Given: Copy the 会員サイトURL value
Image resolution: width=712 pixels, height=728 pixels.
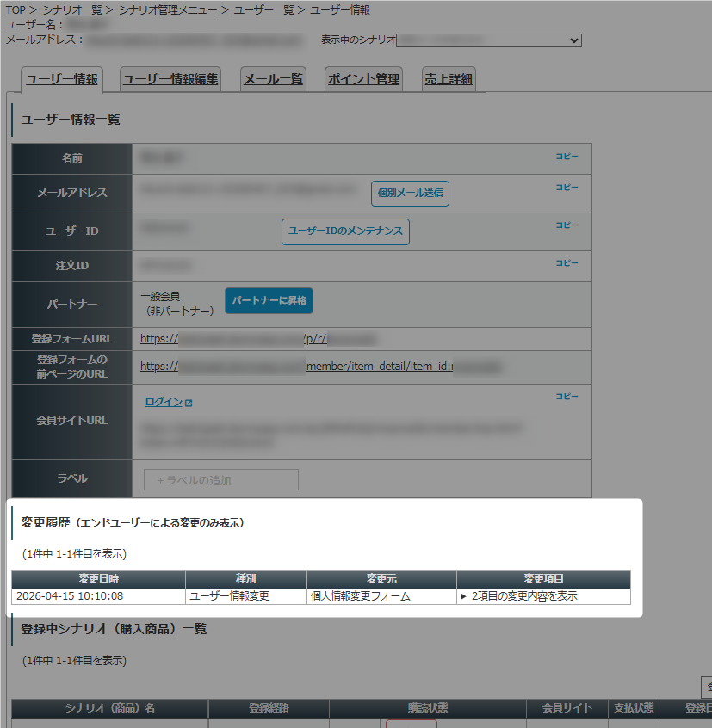Looking at the screenshot, I should tap(567, 398).
